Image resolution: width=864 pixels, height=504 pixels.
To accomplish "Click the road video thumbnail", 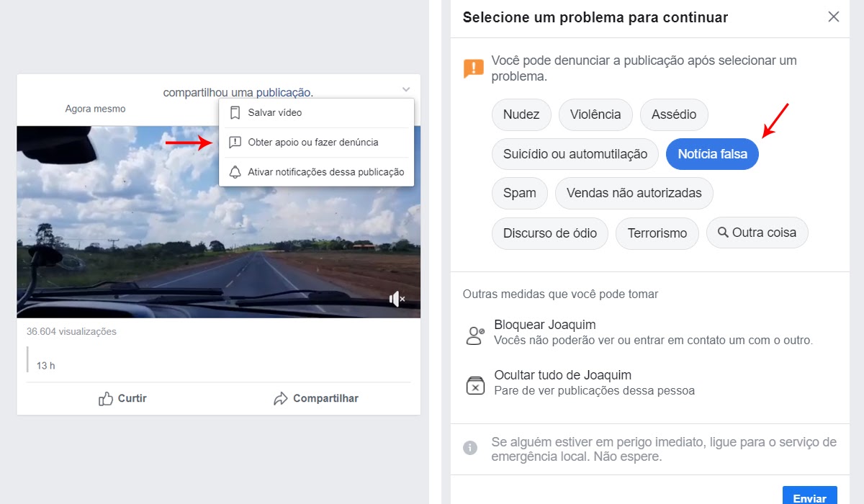I will click(x=219, y=222).
